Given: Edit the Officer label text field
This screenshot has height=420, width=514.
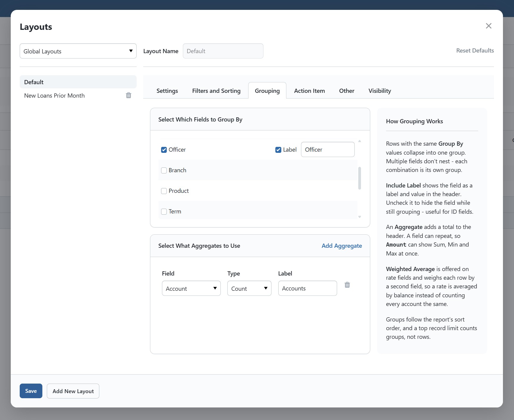Looking at the screenshot, I should 328,150.
